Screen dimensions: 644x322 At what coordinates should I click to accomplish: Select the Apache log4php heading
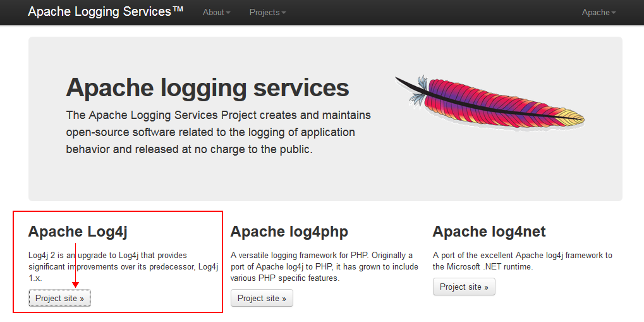tap(289, 232)
